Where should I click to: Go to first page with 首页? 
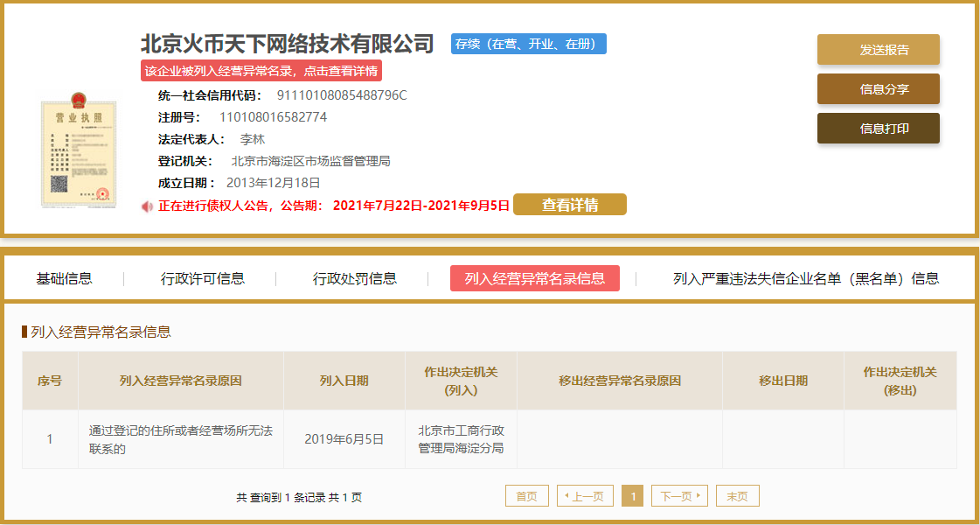click(527, 495)
